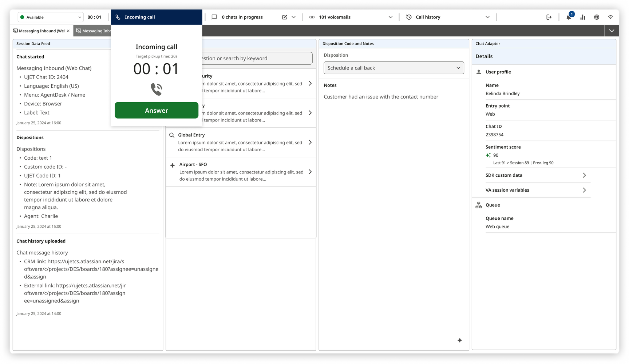Viewport: 629px width, 364px height.
Task: Click the sparkle icon beside Airport - SFO
Action: [173, 165]
